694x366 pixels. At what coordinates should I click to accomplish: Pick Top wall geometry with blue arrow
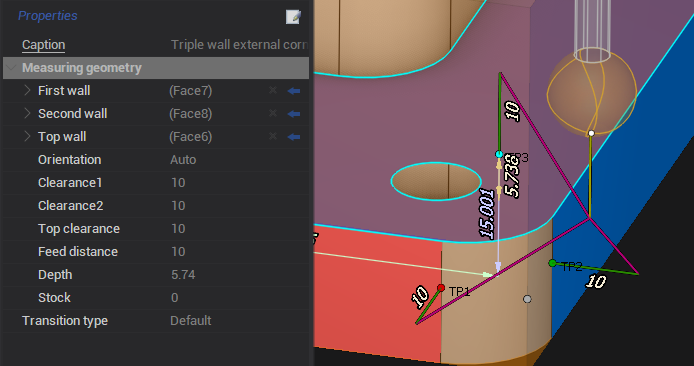(x=294, y=137)
